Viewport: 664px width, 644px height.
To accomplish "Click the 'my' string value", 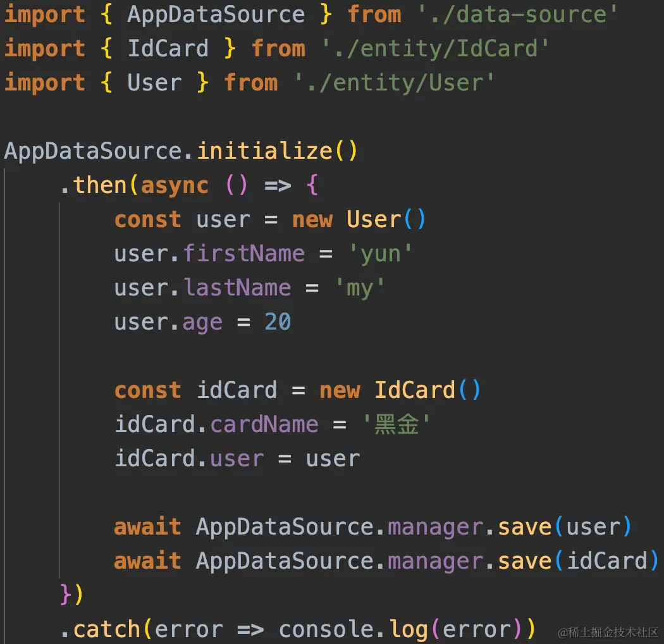I will [360, 288].
